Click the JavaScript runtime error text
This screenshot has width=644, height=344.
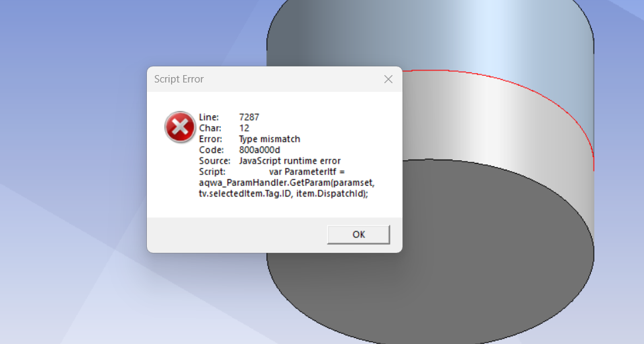290,161
